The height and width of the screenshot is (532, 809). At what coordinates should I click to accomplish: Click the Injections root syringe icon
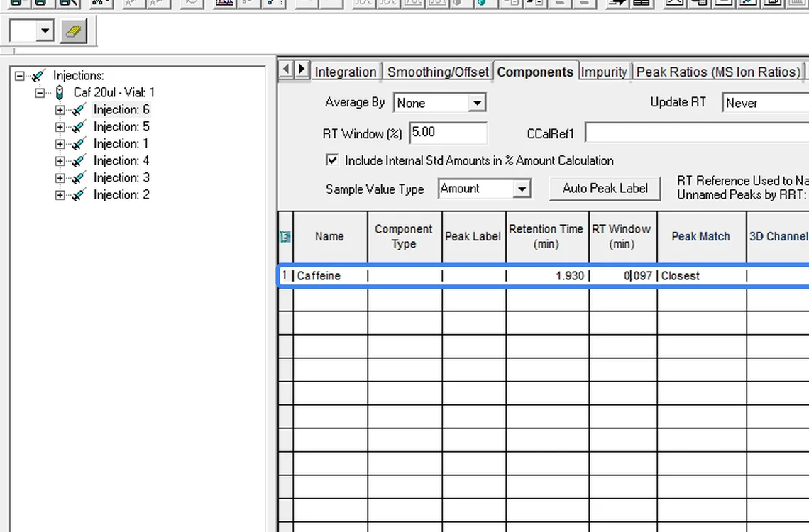[x=38, y=76]
